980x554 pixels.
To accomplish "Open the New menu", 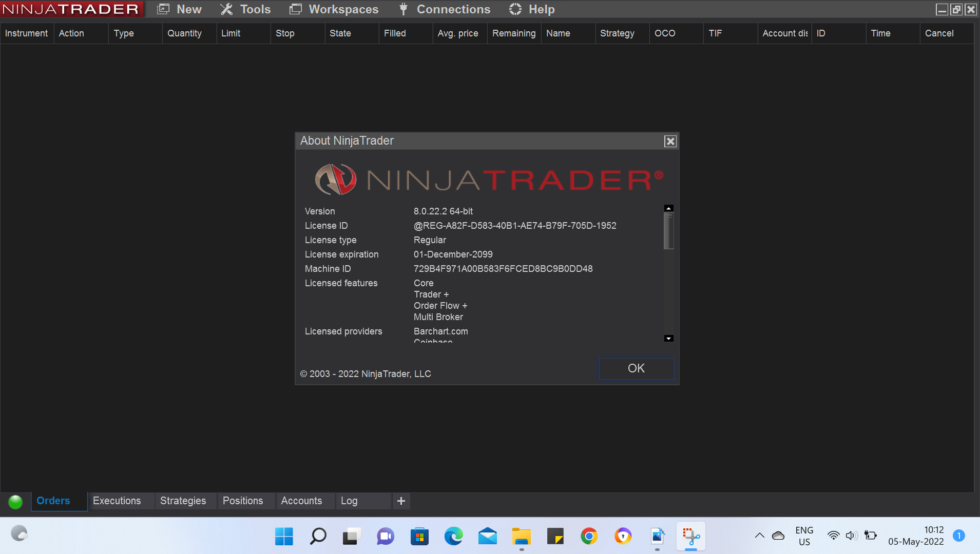I will click(179, 9).
